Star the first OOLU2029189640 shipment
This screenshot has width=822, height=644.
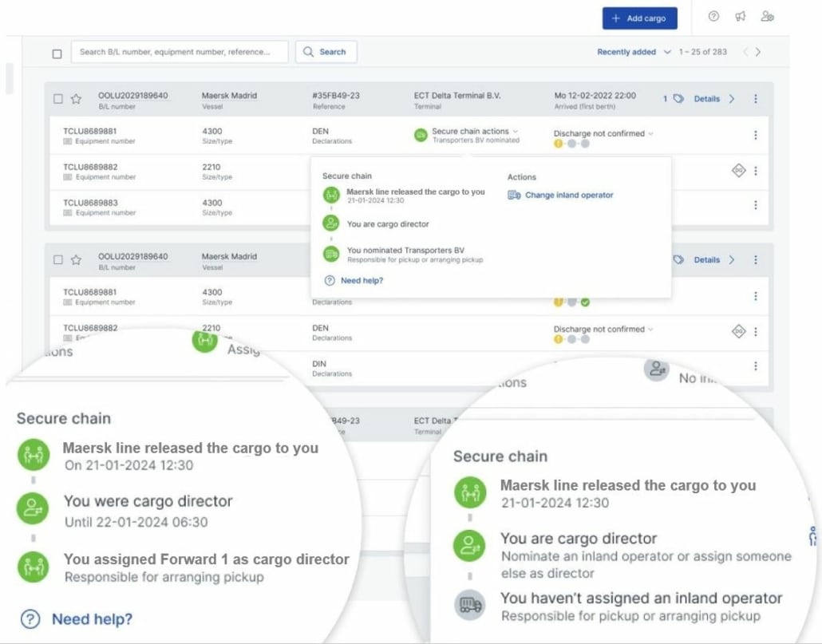click(77, 99)
